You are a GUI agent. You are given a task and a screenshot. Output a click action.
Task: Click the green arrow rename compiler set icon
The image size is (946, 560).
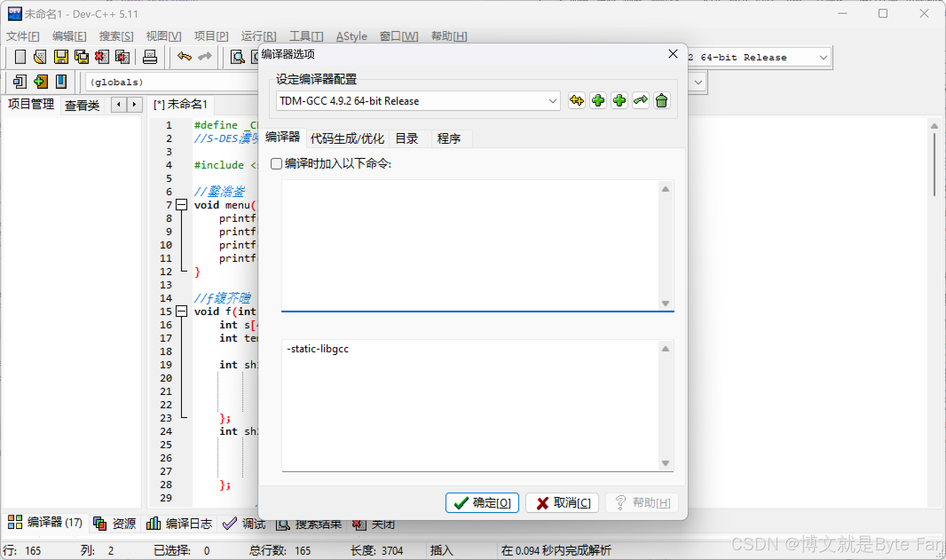[x=640, y=101]
